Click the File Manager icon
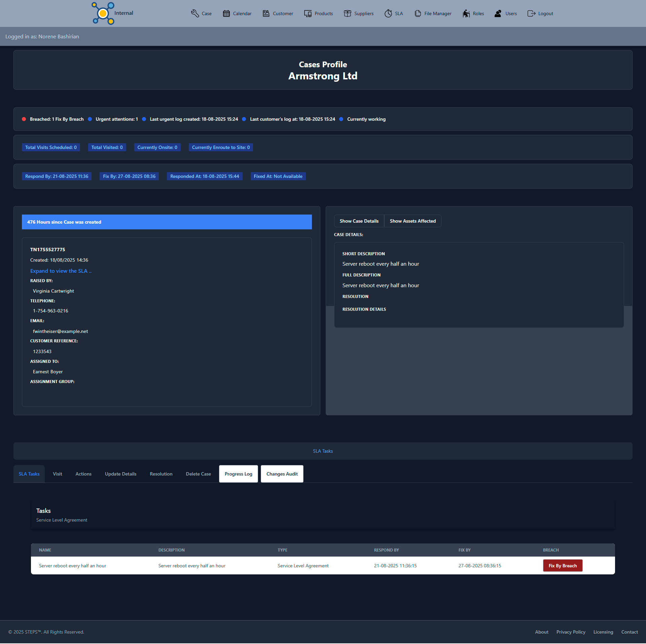This screenshot has width=646, height=644. [418, 13]
